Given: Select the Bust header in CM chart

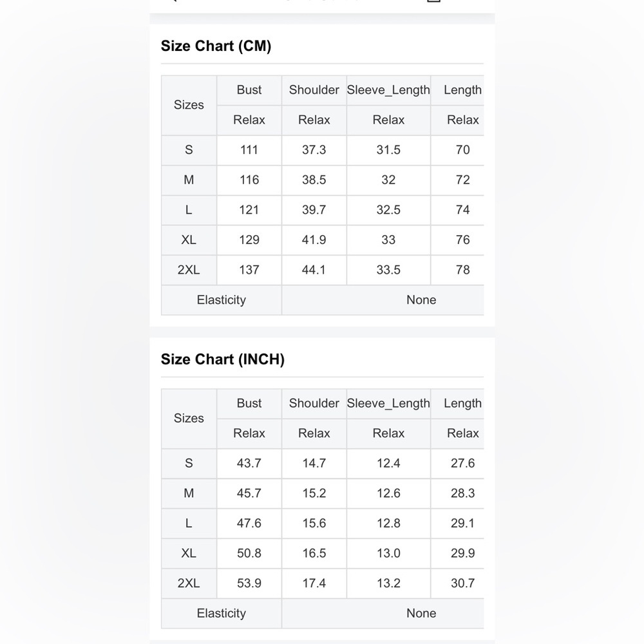Looking at the screenshot, I should click(x=249, y=90).
